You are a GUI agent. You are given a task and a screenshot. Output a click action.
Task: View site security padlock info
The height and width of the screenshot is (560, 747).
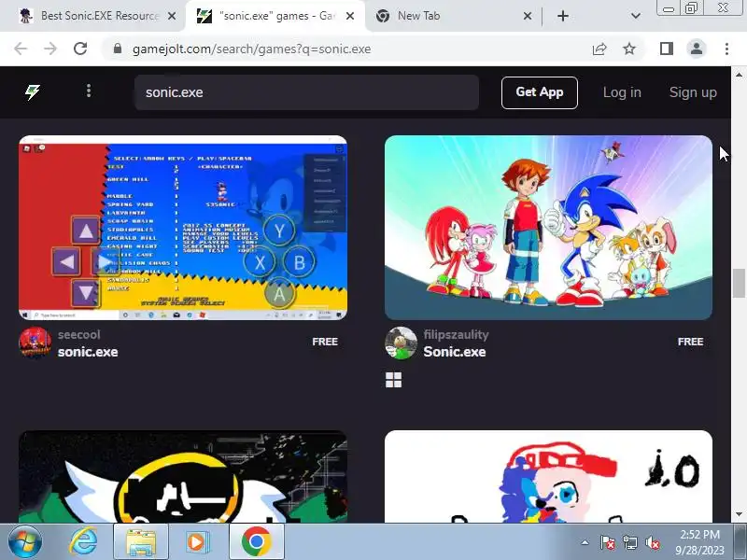pos(118,49)
